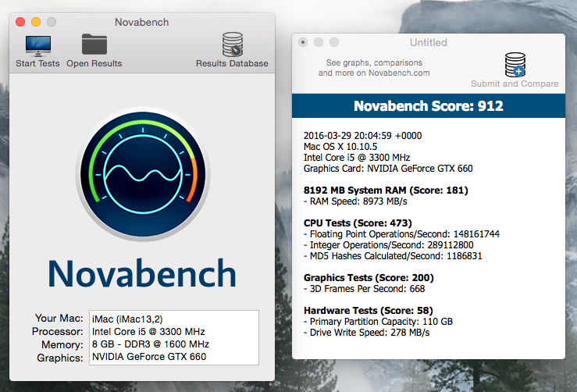The height and width of the screenshot is (392, 577).
Task: Close the Untitled results window
Action: 303,42
